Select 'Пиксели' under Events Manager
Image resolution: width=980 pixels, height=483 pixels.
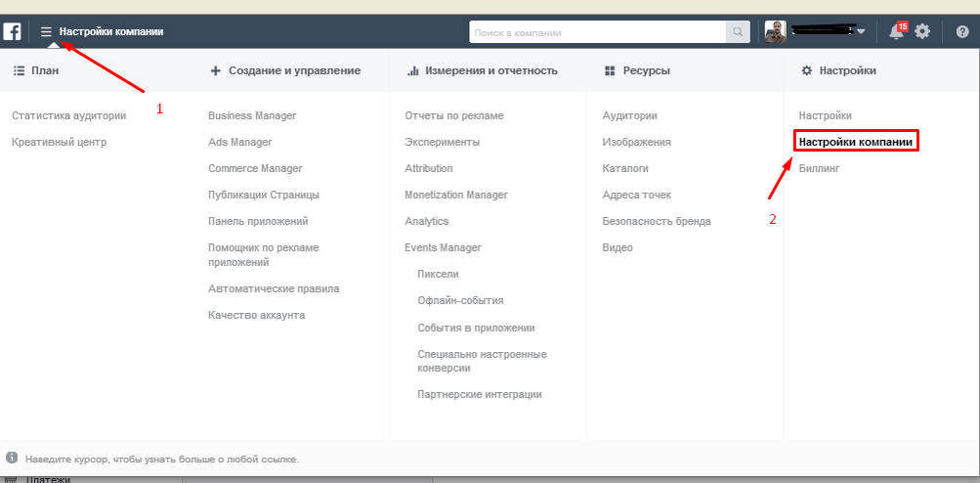438,274
